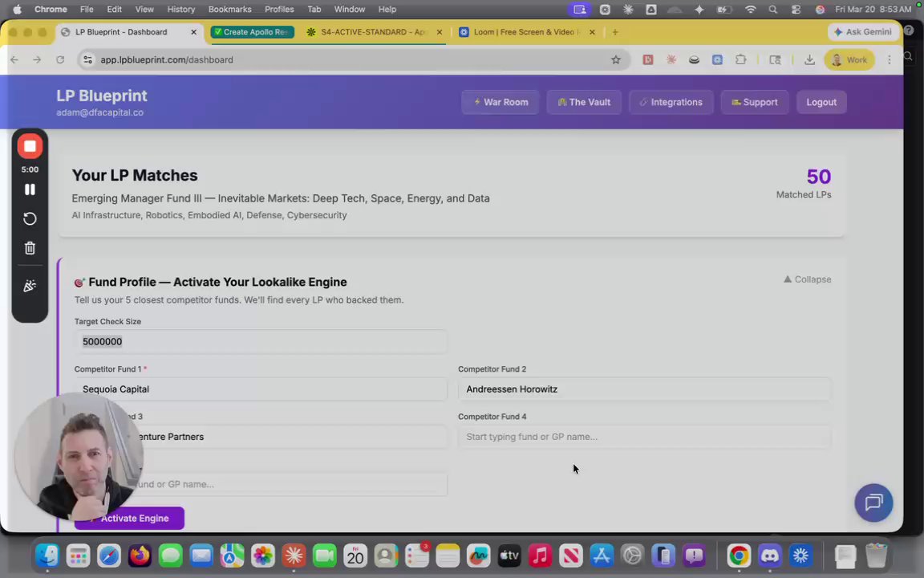This screenshot has width=924, height=578.
Task: Open the chat support bubble
Action: (873, 503)
